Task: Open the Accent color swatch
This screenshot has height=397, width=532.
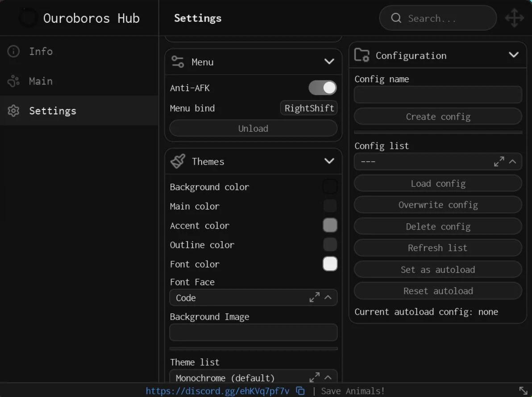Action: click(330, 225)
